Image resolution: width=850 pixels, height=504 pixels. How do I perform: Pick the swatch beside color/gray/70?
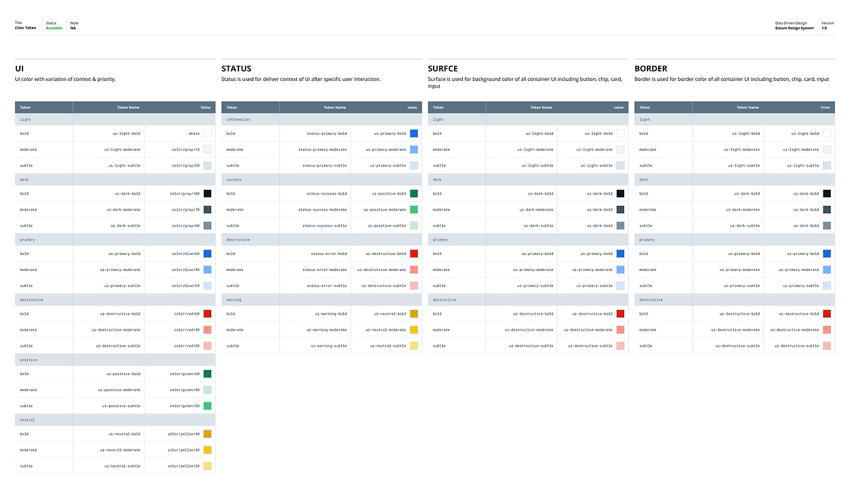click(x=207, y=210)
